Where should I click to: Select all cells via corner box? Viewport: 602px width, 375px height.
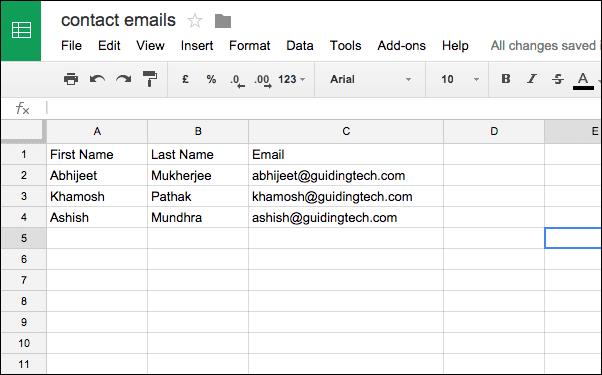pyautogui.click(x=23, y=132)
